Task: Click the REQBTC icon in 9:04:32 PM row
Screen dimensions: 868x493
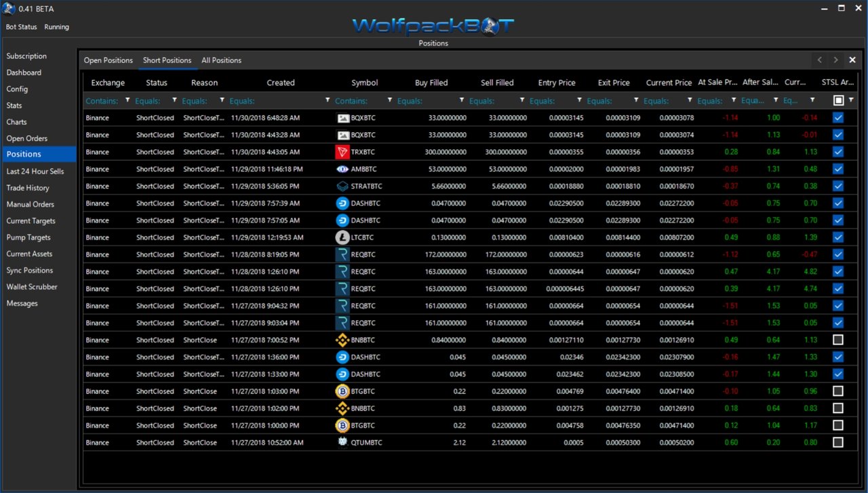Action: [x=342, y=306]
